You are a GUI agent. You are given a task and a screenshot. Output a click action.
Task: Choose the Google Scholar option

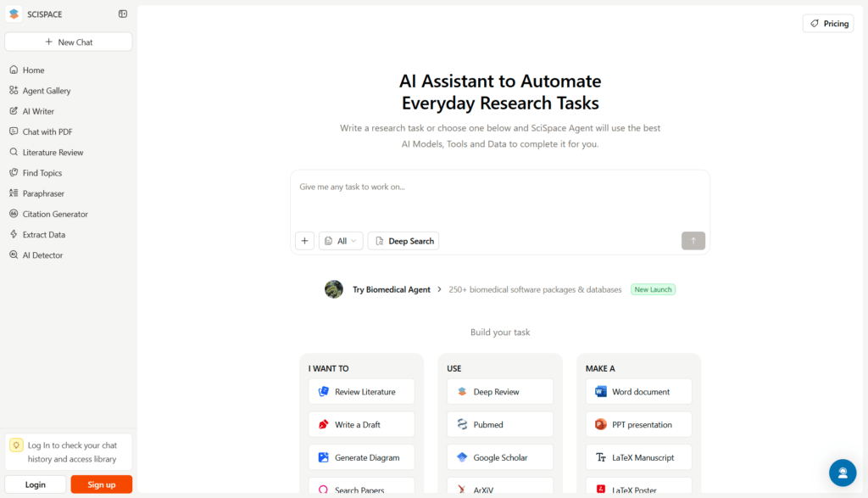499,457
